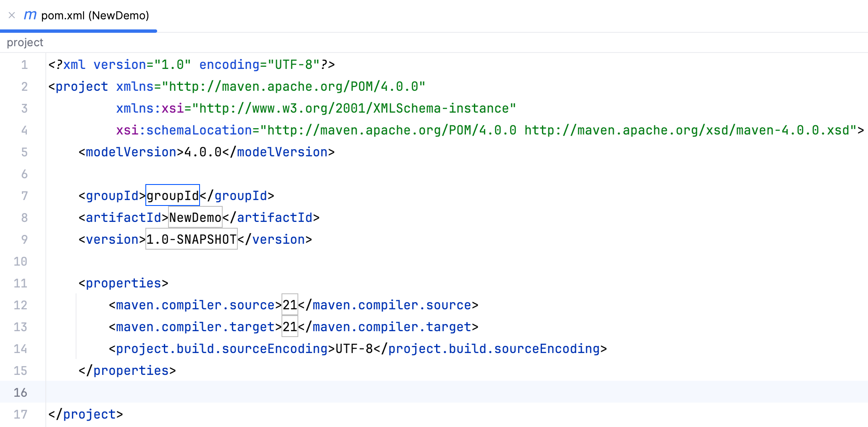Click line number 1 in the gutter
868x427 pixels.
click(24, 65)
